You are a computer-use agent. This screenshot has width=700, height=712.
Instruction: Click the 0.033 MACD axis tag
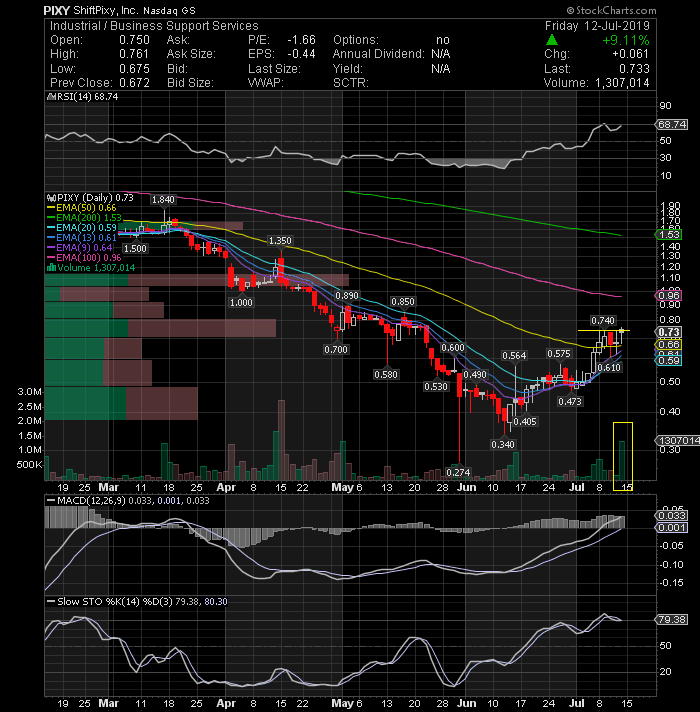tap(671, 515)
